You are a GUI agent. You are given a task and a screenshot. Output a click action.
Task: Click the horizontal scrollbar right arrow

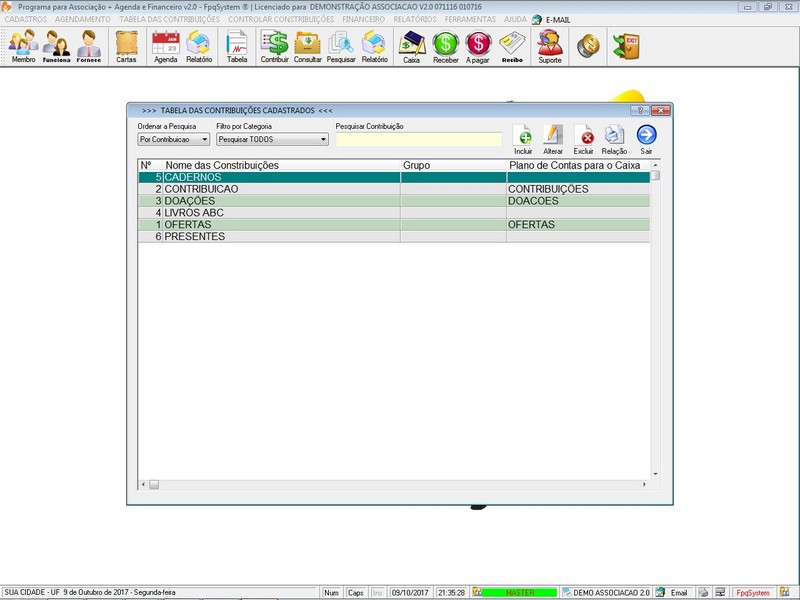644,484
